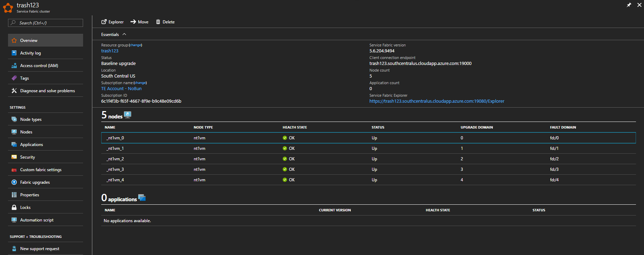This screenshot has height=255, width=644.
Task: Click the Properties bars icon
Action: [x=14, y=195]
